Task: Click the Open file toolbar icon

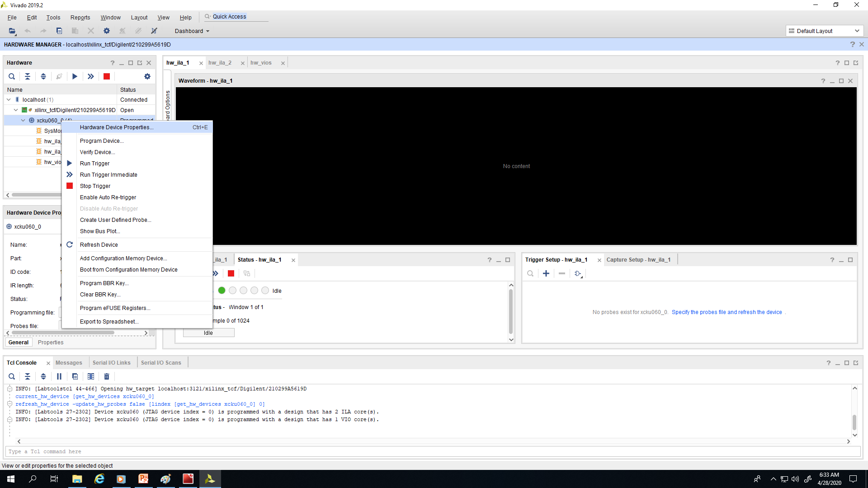Action: pyautogui.click(x=12, y=31)
